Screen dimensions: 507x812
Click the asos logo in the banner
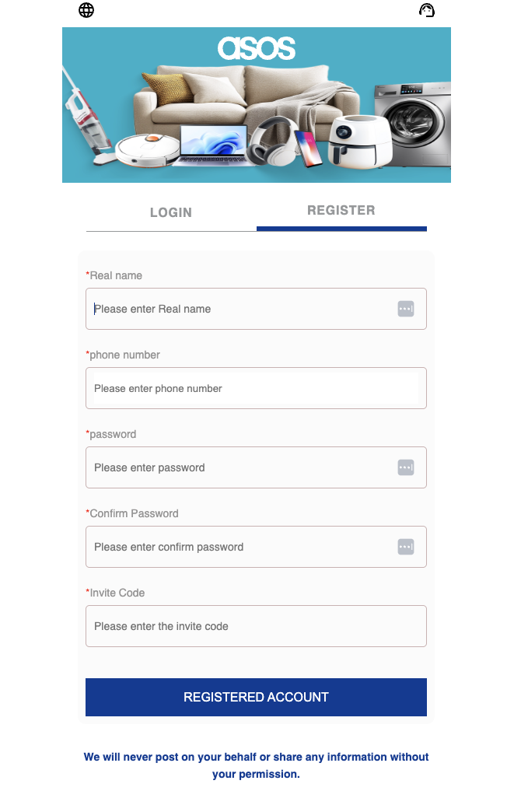pyautogui.click(x=256, y=48)
